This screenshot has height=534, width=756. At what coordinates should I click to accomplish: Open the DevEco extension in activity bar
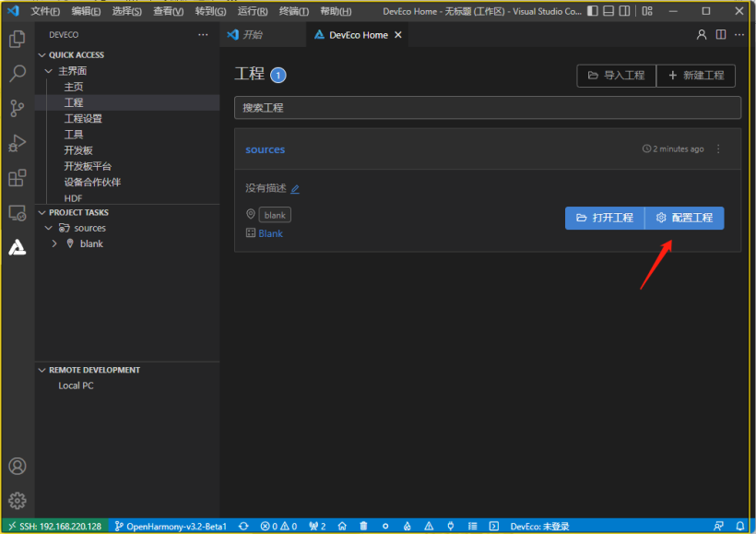[x=17, y=247]
